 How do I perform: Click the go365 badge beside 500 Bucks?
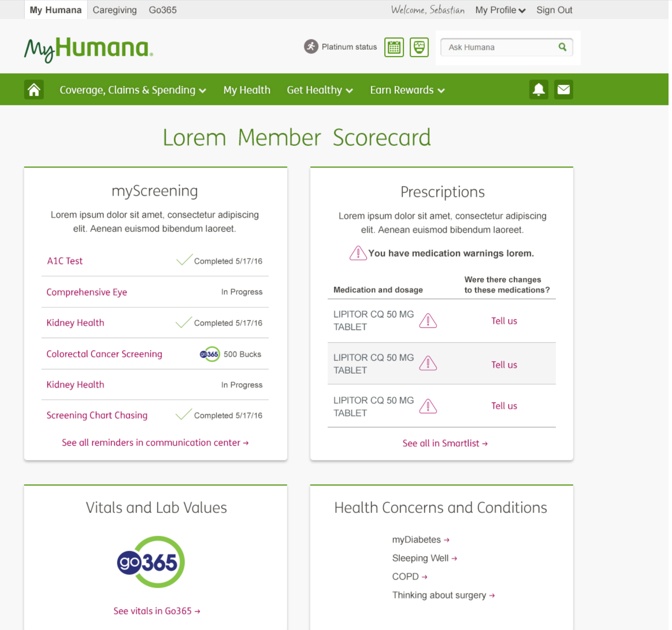(210, 354)
